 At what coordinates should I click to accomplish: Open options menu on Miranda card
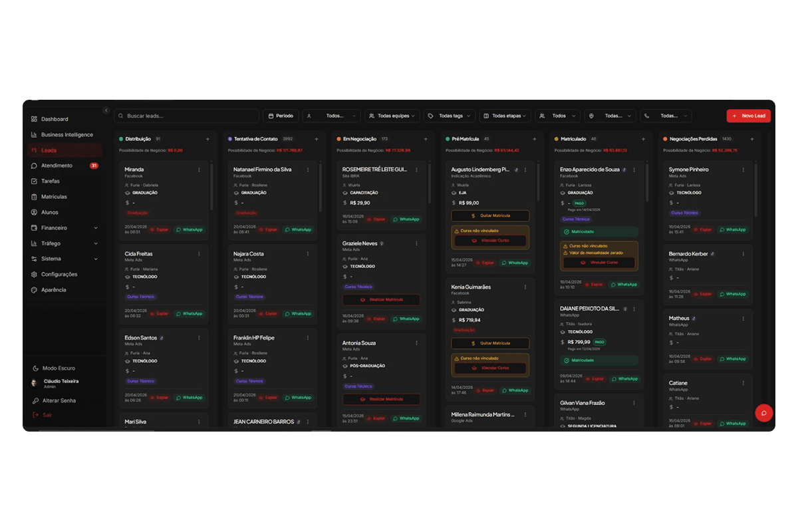pos(198,170)
